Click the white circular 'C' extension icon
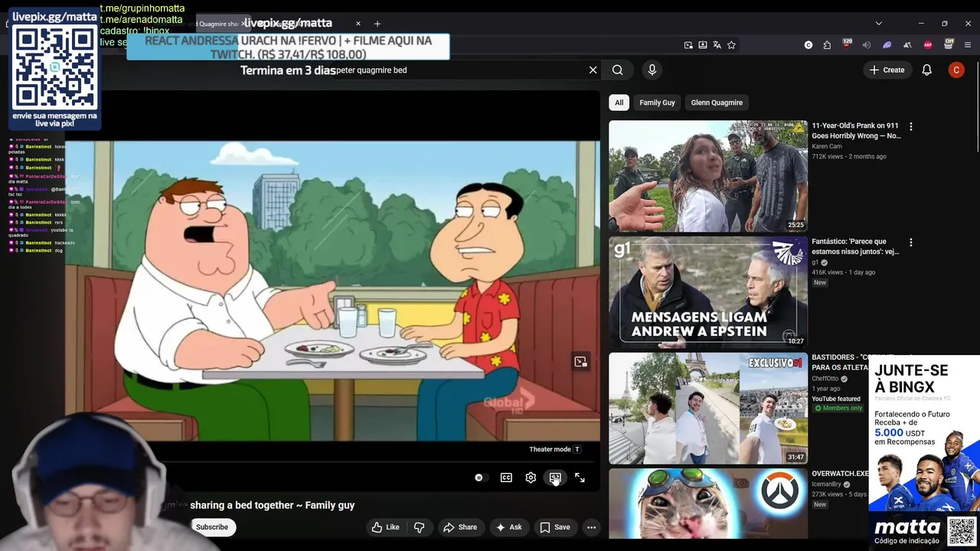Image resolution: width=980 pixels, height=551 pixels. click(x=808, y=45)
